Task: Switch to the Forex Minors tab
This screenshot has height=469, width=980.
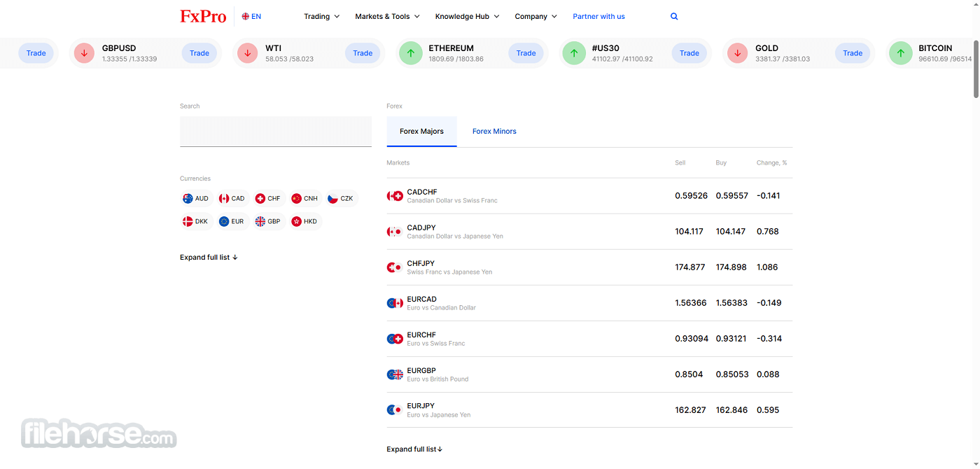Action: pyautogui.click(x=494, y=132)
